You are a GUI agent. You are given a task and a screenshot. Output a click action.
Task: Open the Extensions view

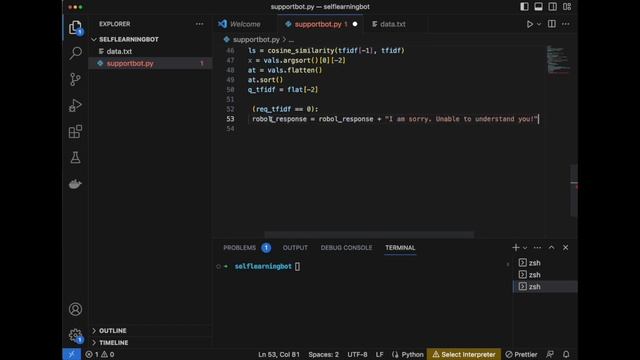75,131
